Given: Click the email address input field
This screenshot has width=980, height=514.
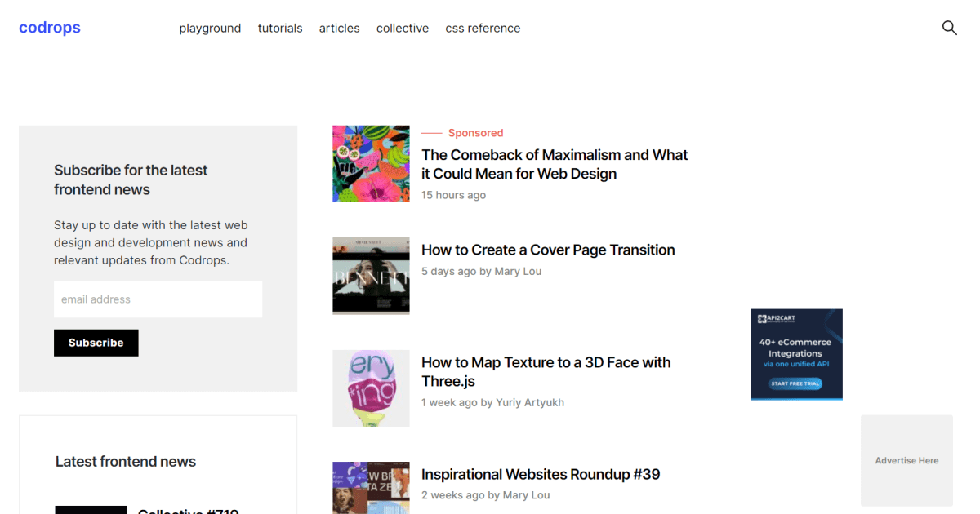Looking at the screenshot, I should pos(158,299).
